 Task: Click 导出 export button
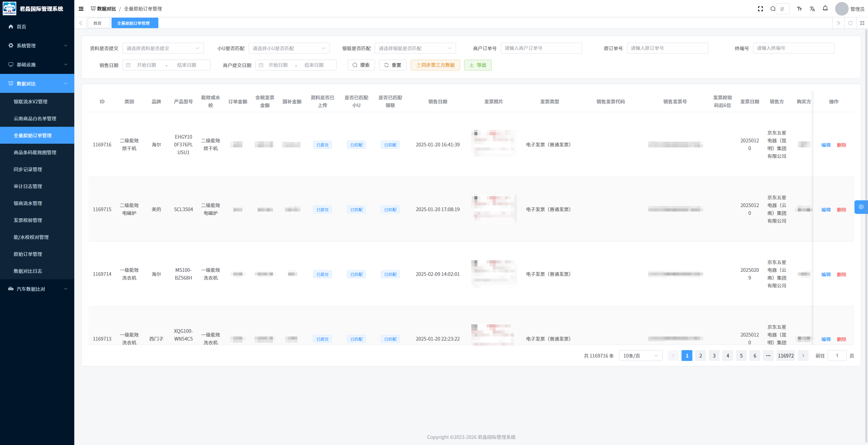(x=478, y=65)
